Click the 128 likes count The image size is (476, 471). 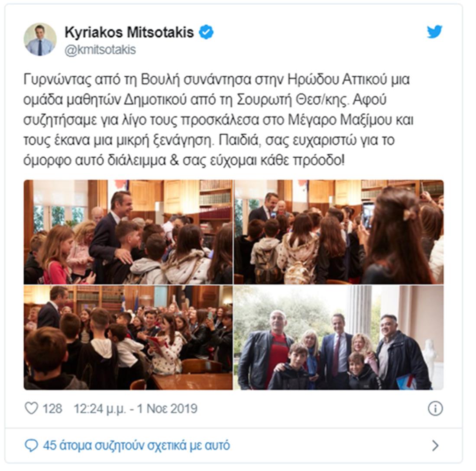(52, 409)
